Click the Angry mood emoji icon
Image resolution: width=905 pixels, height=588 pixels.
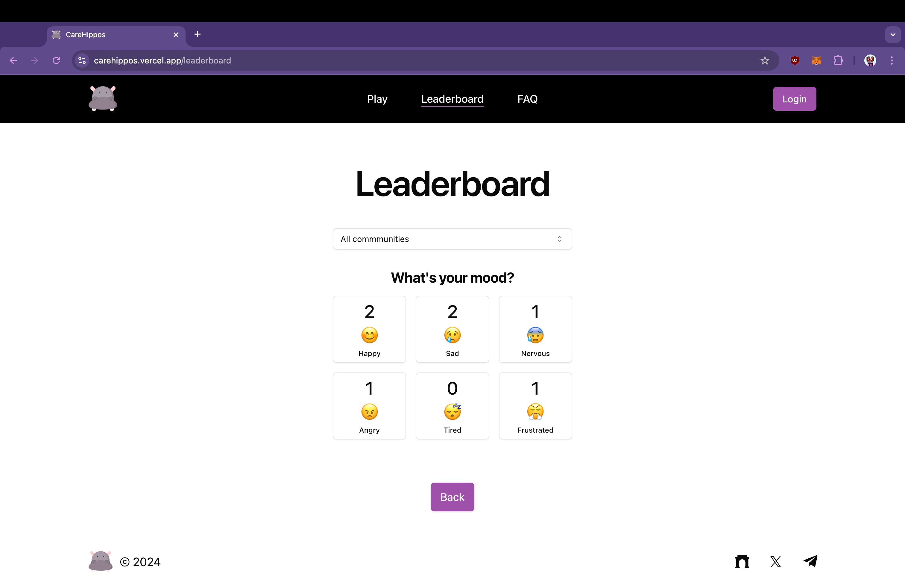click(369, 411)
